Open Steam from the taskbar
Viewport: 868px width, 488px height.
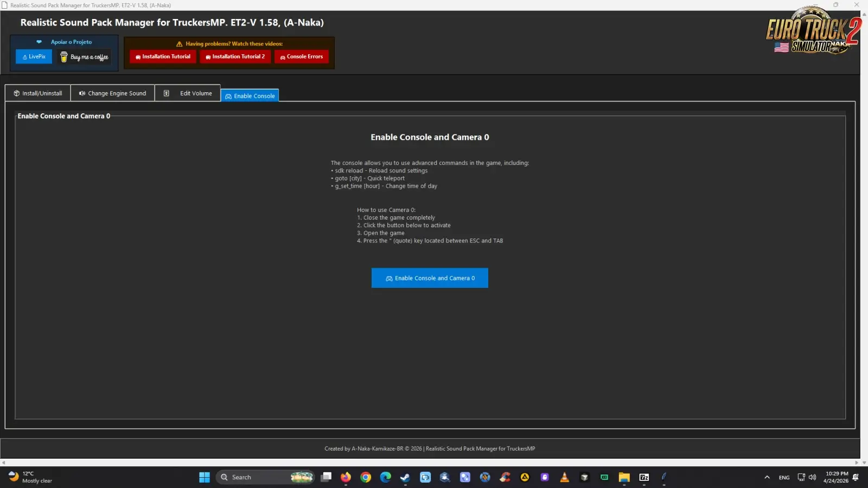click(405, 477)
